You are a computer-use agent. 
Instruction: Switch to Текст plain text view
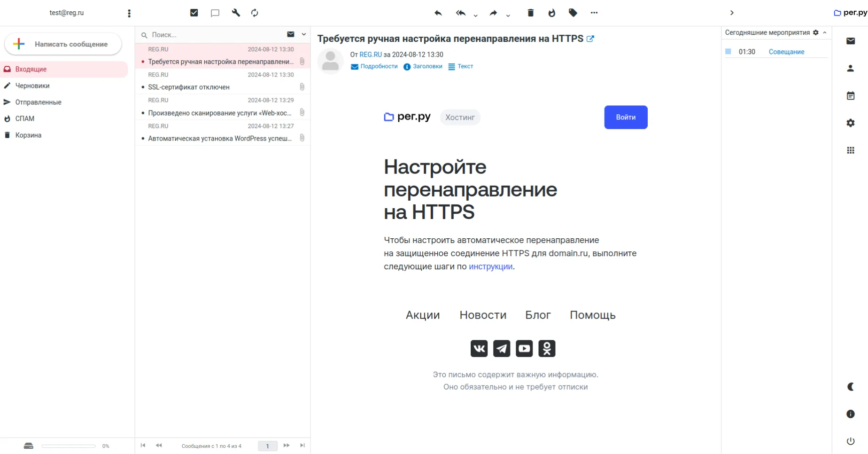coord(460,66)
